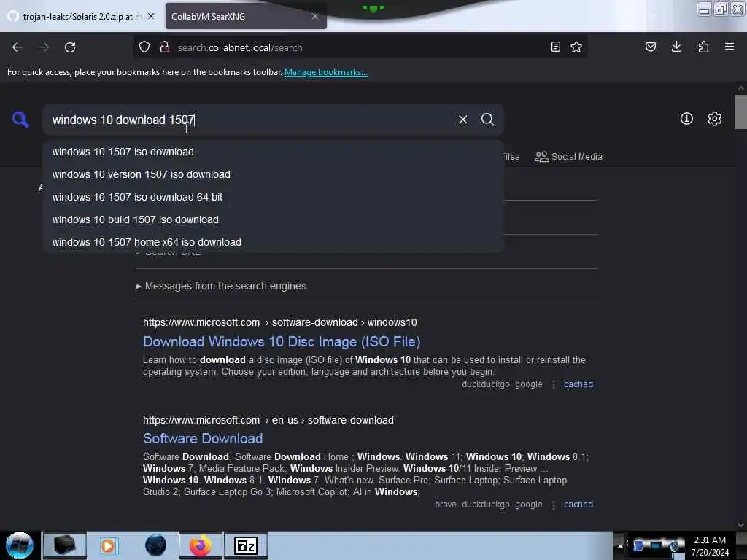Screen dimensions: 747x560
Task: Show hidden tray icons arrow
Action: pos(620,545)
